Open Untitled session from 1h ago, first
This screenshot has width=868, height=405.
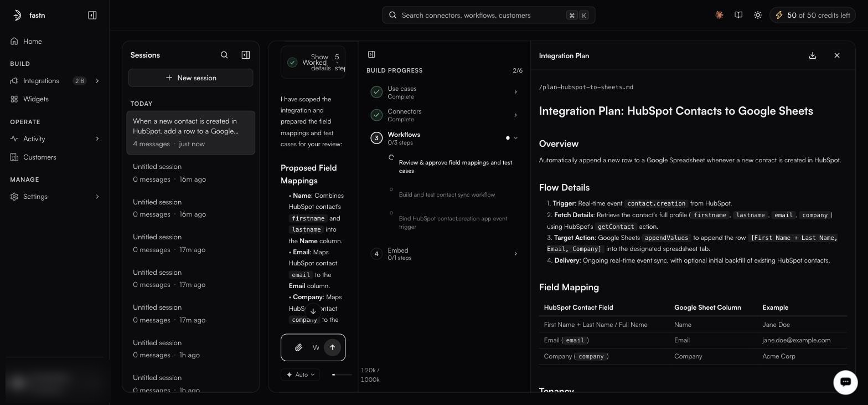point(190,349)
